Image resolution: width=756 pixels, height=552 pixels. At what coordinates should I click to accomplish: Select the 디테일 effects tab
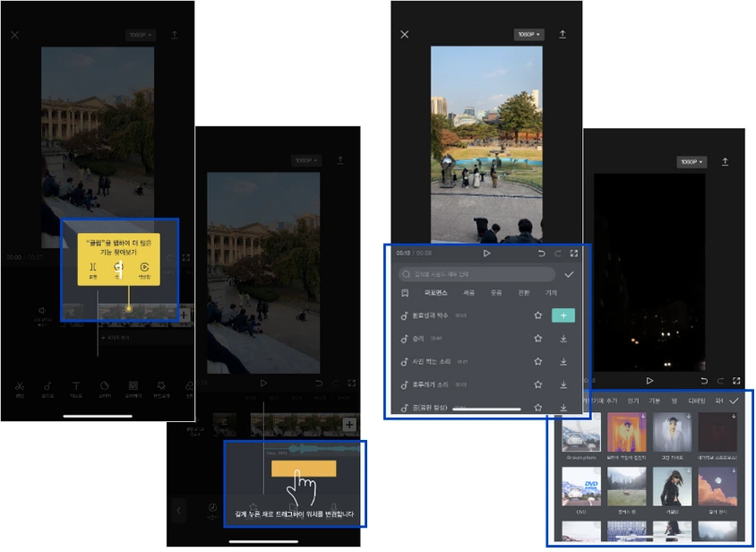coord(697,401)
